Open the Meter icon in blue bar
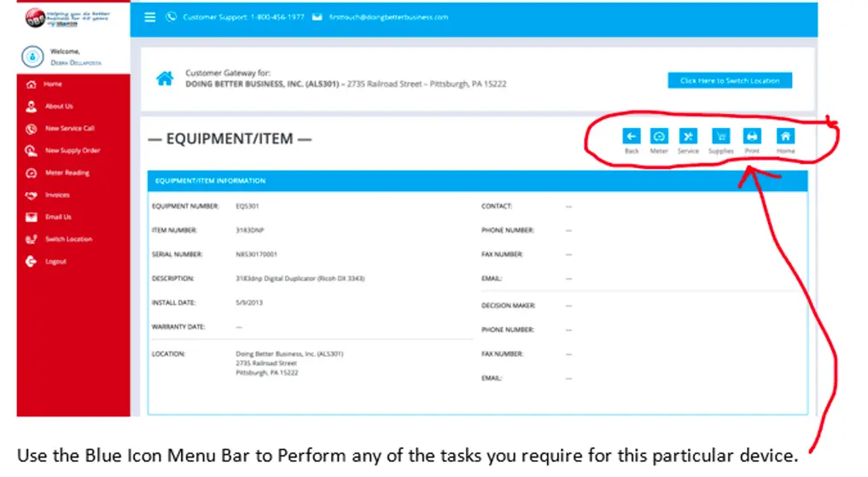The image size is (868, 477). (x=659, y=137)
